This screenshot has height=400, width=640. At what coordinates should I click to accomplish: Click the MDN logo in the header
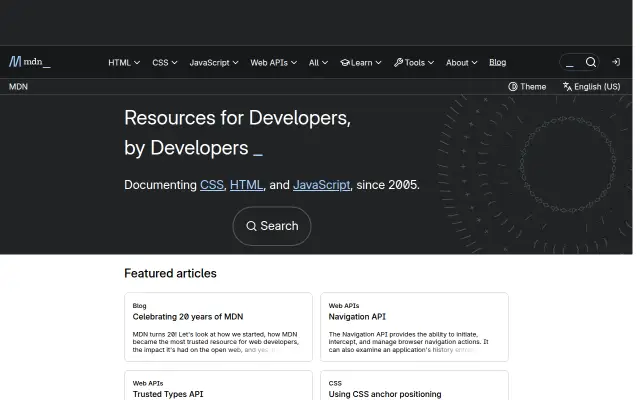pos(30,62)
